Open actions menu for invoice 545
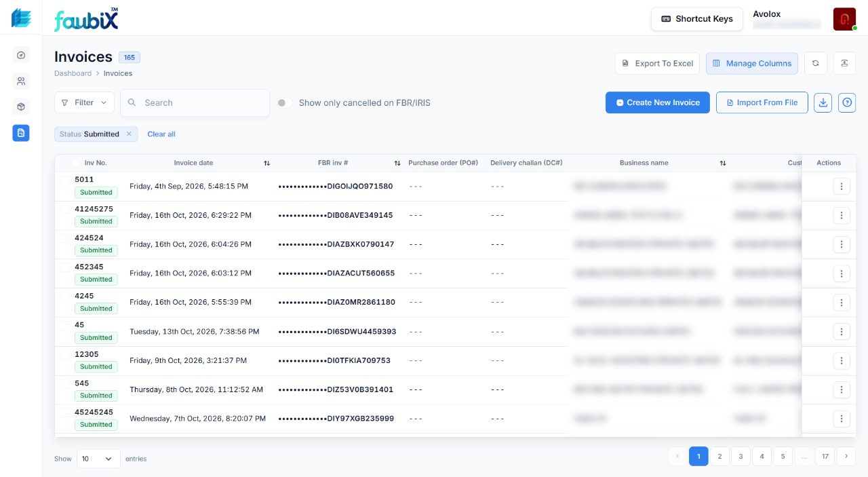 842,390
